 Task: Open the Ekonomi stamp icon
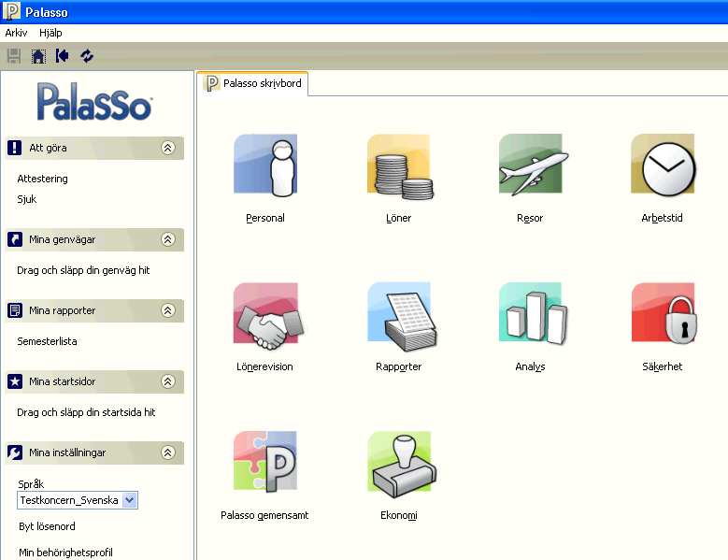(x=402, y=464)
